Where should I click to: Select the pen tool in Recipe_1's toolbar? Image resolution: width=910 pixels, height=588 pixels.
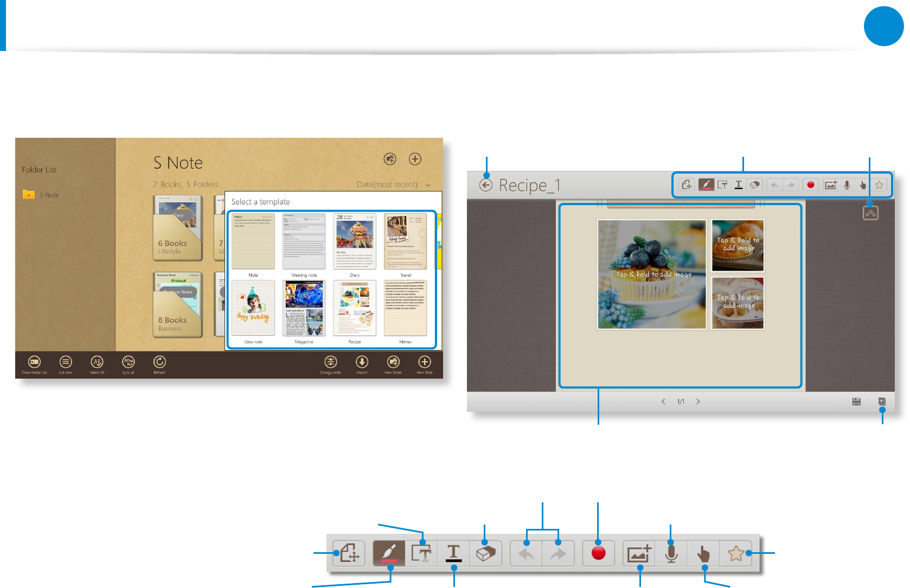pyautogui.click(x=706, y=185)
